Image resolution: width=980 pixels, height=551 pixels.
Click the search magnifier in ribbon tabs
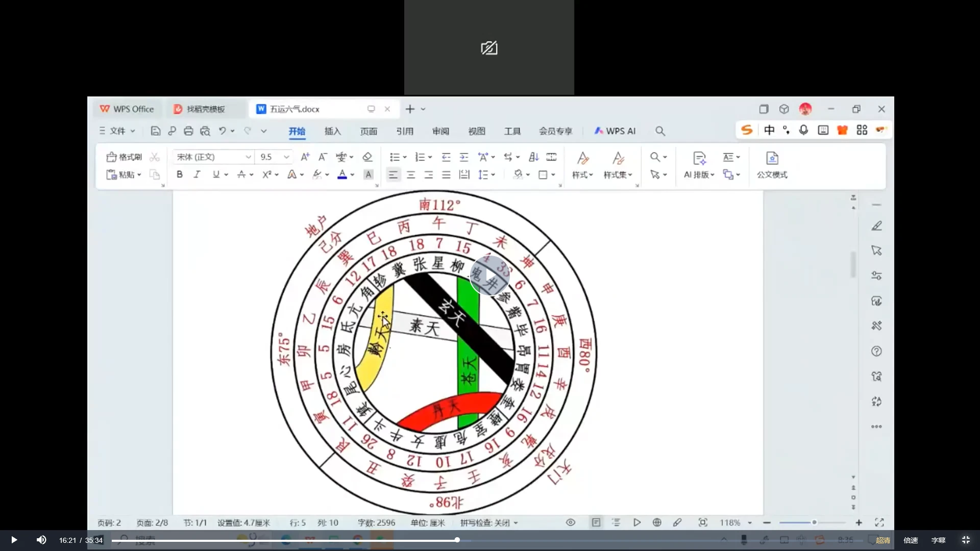tap(660, 131)
